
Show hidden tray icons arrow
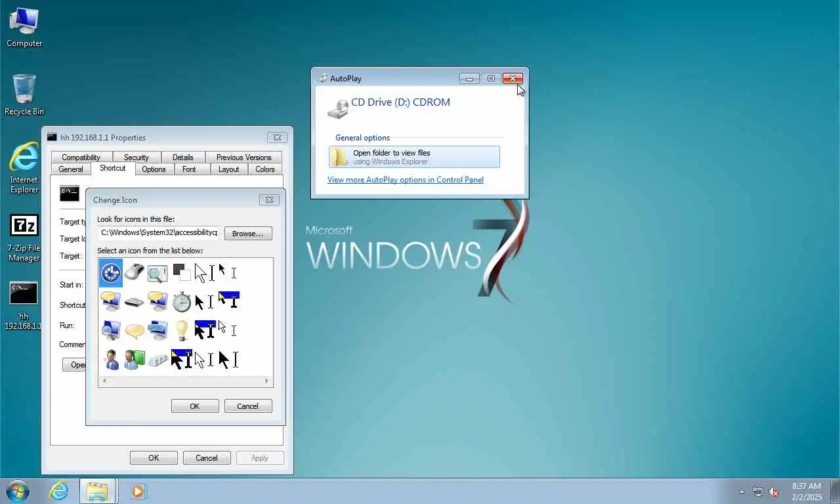pos(742,492)
